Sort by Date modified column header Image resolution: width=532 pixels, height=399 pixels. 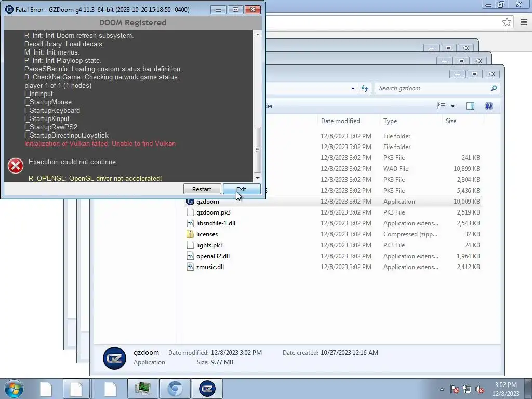point(340,121)
